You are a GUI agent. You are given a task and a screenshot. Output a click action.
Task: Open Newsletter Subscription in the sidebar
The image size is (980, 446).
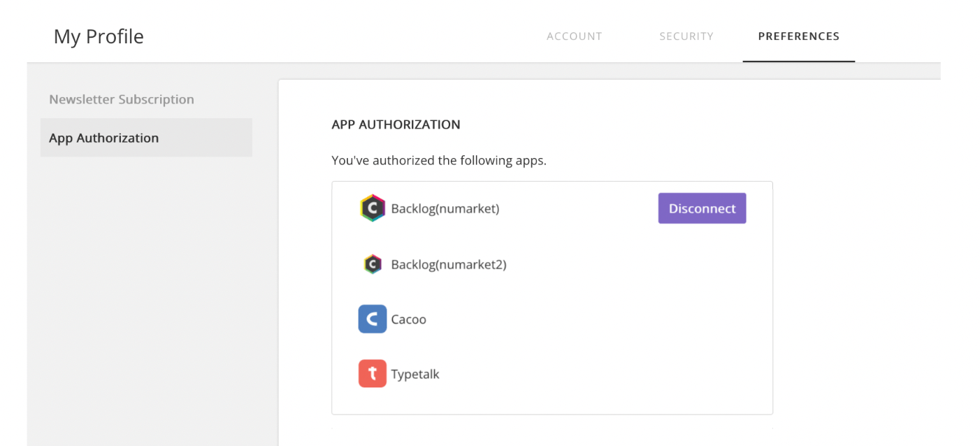tap(122, 99)
